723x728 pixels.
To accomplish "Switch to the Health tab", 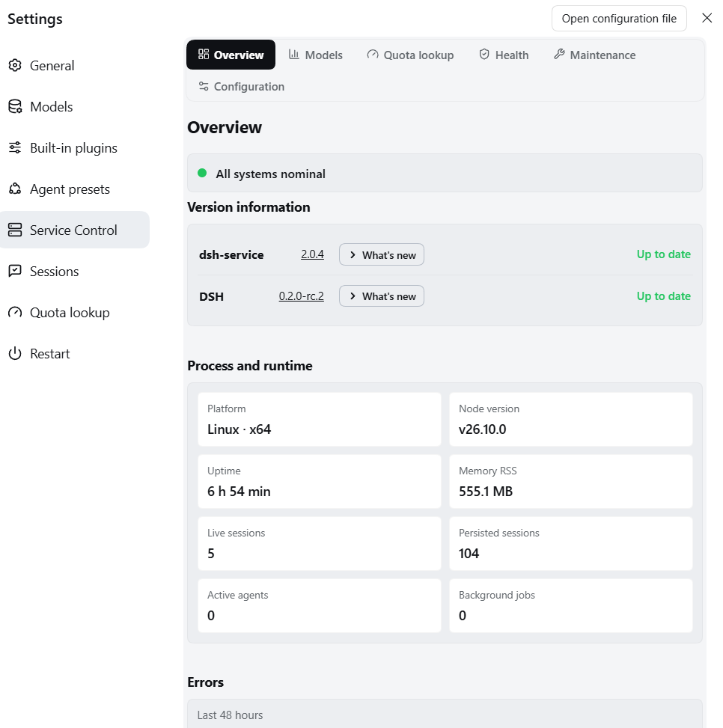I will 504,55.
